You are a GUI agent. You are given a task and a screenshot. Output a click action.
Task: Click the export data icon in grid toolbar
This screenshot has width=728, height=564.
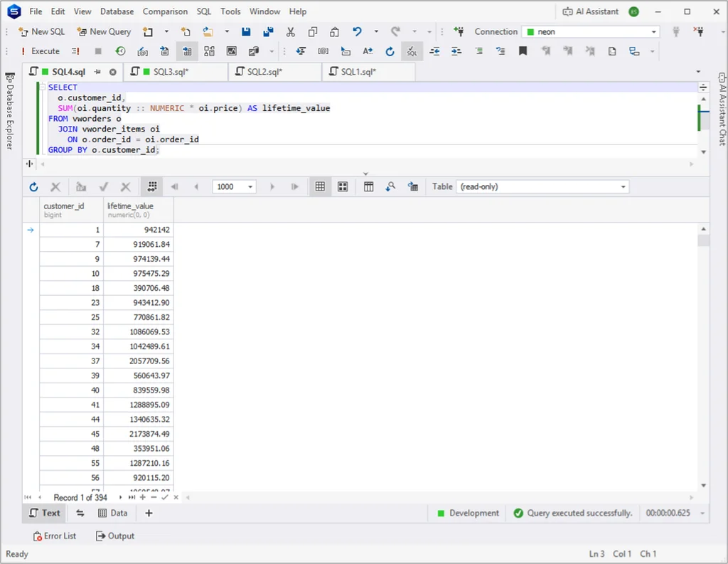[413, 187]
